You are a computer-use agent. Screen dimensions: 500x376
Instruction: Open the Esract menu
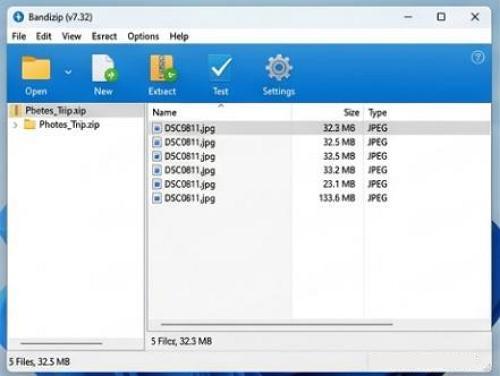click(x=104, y=36)
